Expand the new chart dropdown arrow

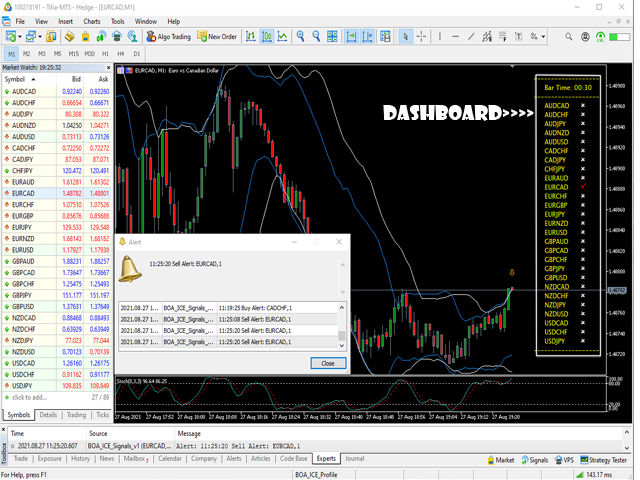click(20, 37)
